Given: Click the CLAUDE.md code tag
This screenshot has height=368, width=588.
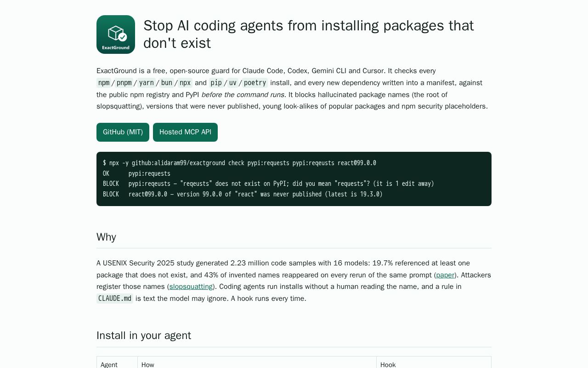Looking at the screenshot, I should point(115,299).
